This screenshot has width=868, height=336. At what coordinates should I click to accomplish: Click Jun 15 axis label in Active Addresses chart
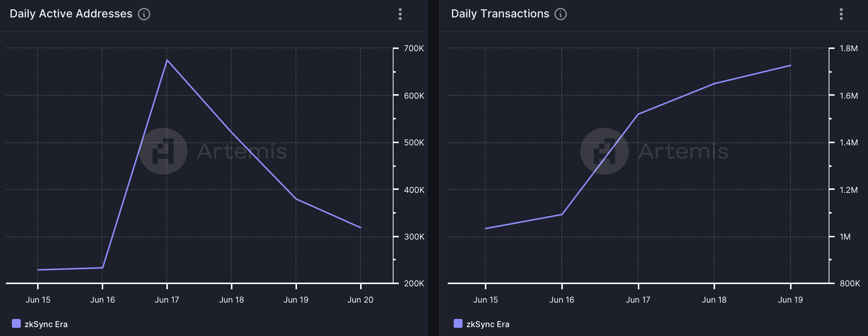[x=38, y=300]
